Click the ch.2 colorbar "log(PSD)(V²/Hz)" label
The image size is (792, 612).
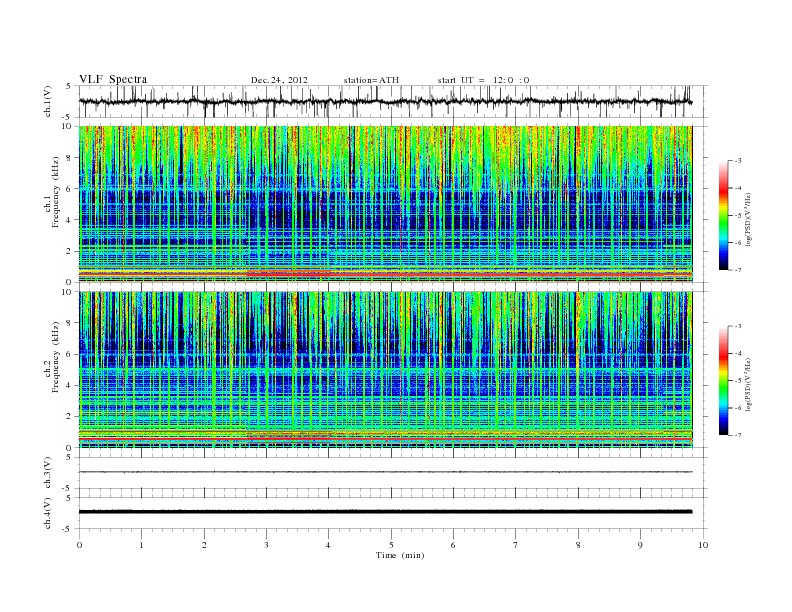[x=748, y=385]
